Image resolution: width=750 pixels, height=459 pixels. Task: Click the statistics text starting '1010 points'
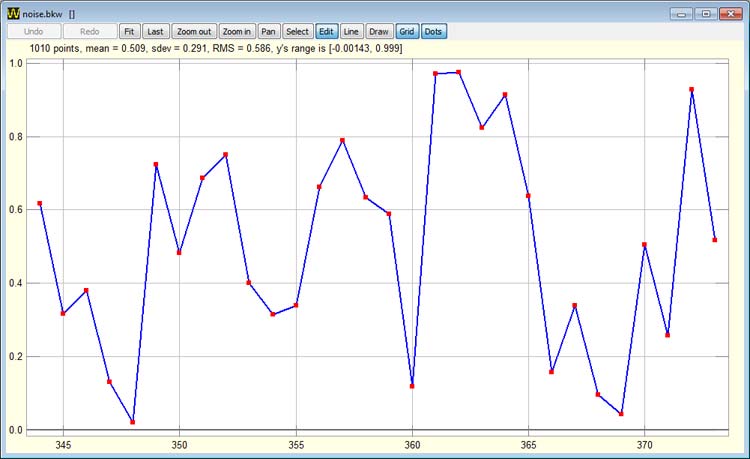coord(216,48)
